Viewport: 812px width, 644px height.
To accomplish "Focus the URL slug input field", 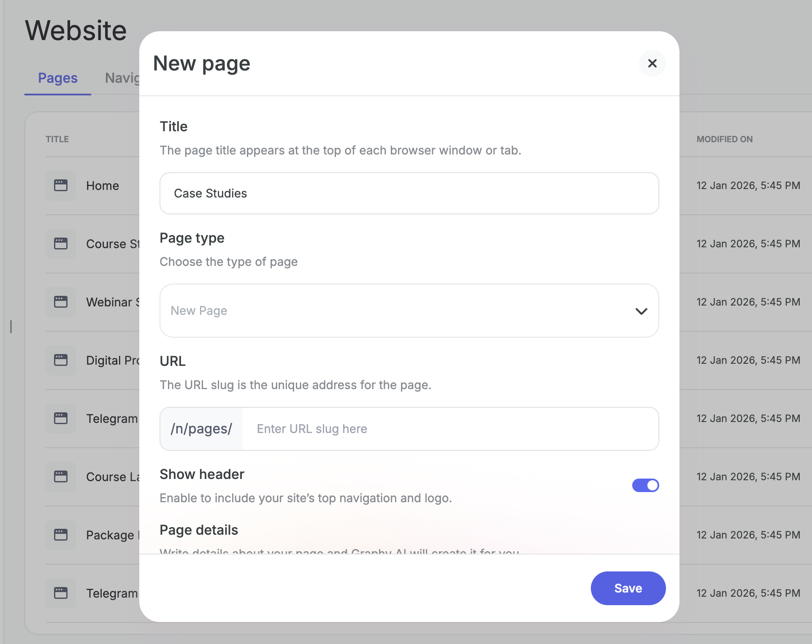I will [x=449, y=429].
